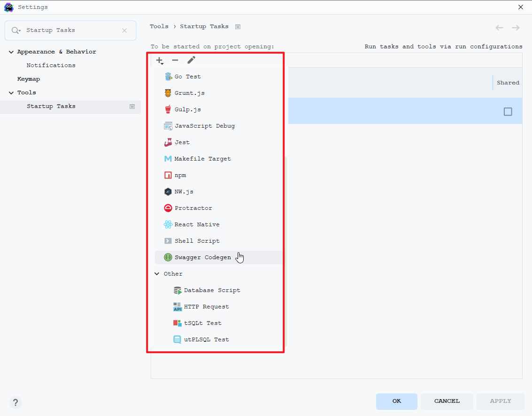Toggle the Shared checkbox
Screen dimensions: 532x416
(x=508, y=112)
